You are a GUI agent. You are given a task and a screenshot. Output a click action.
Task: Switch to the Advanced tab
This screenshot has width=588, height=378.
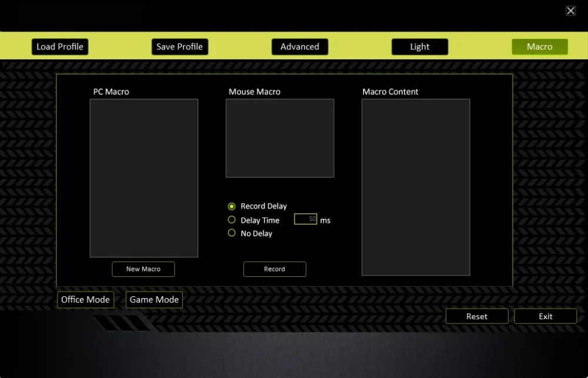(300, 47)
